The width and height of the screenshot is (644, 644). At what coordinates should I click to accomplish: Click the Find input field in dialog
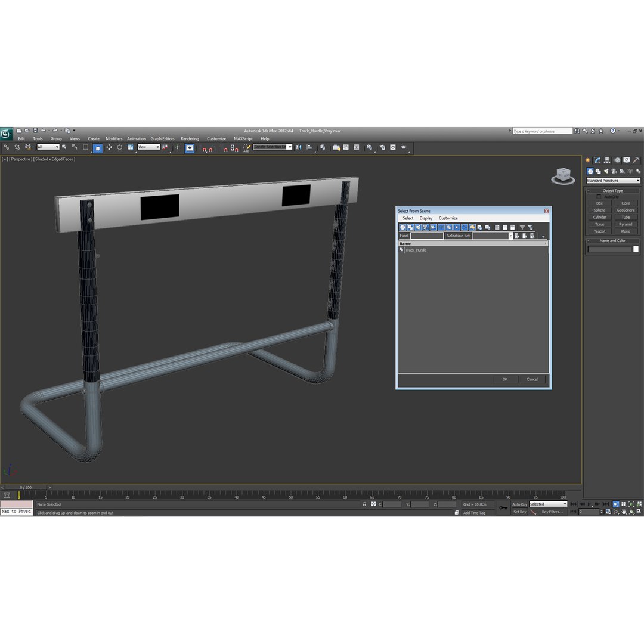(x=427, y=236)
